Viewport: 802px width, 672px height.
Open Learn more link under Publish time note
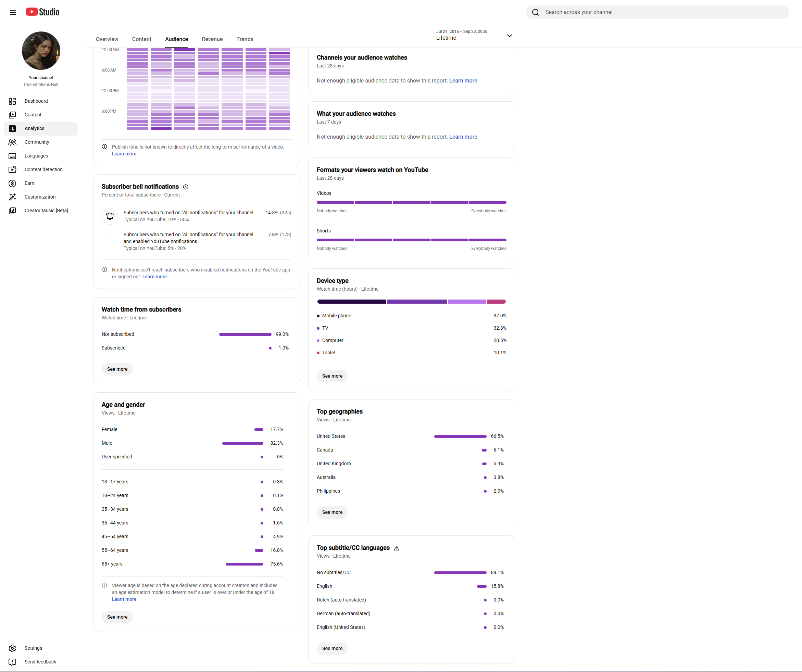[x=124, y=154]
